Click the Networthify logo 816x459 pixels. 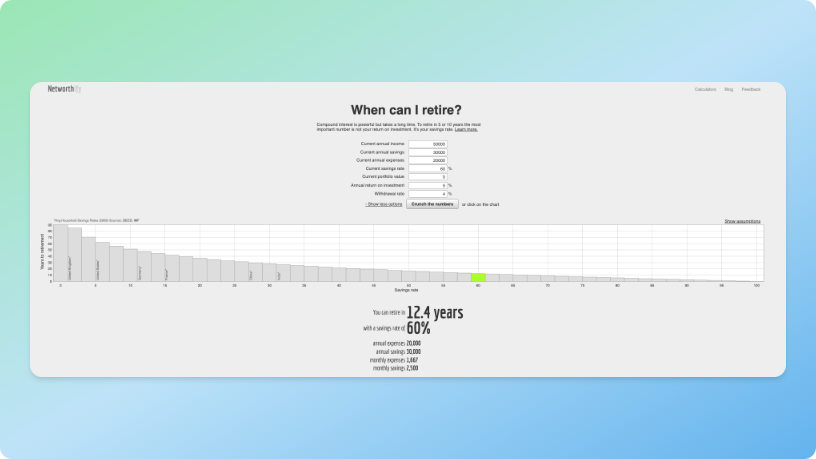pos(64,89)
